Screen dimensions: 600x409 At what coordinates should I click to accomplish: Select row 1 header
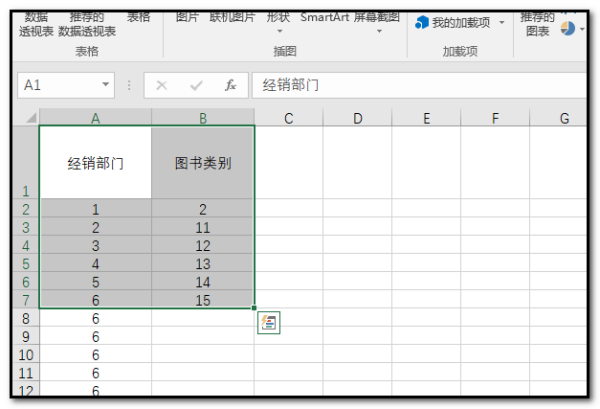tap(26, 162)
